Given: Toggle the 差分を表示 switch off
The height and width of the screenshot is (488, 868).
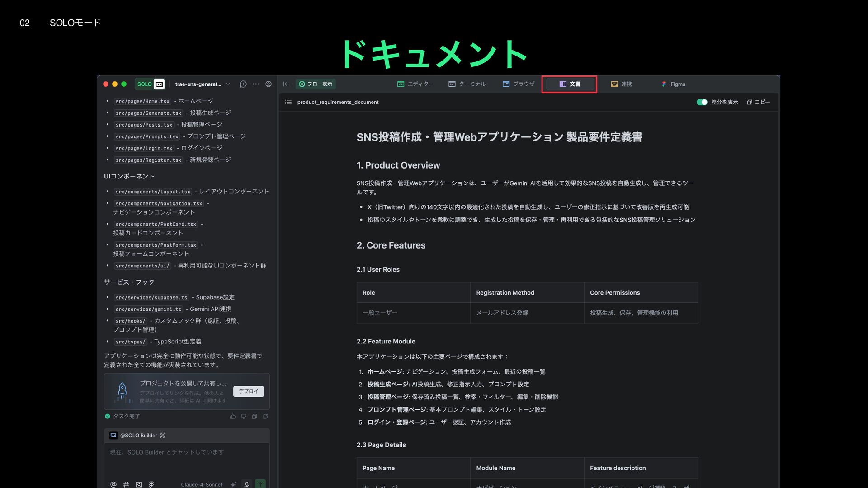Looking at the screenshot, I should pyautogui.click(x=702, y=102).
